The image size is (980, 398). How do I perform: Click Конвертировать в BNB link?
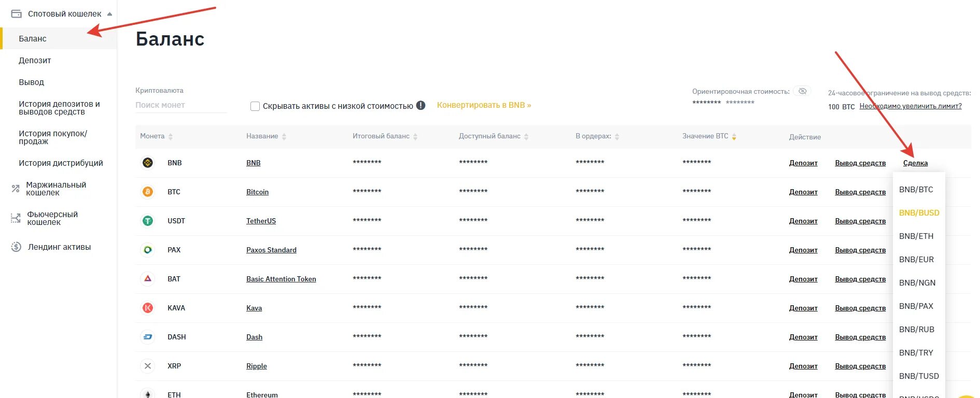click(x=484, y=105)
